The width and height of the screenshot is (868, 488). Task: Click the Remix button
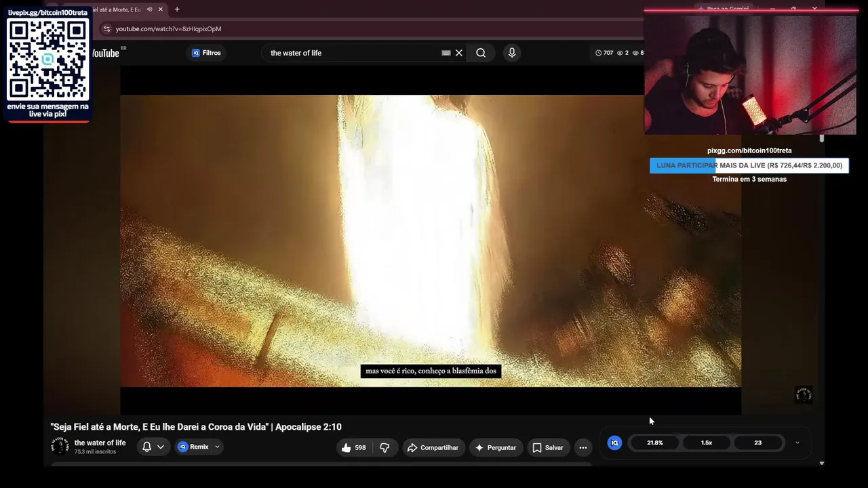tap(193, 447)
